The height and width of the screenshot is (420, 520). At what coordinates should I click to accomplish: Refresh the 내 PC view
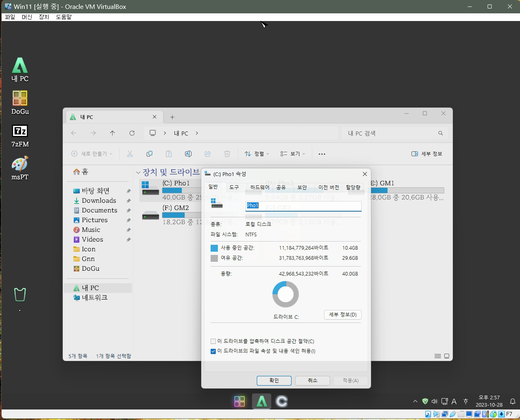[x=132, y=133]
